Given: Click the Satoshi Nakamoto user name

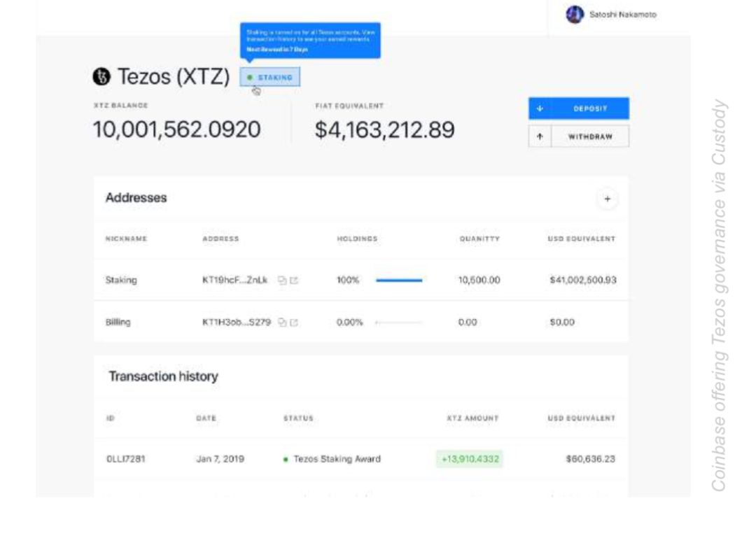Looking at the screenshot, I should coord(623,15).
